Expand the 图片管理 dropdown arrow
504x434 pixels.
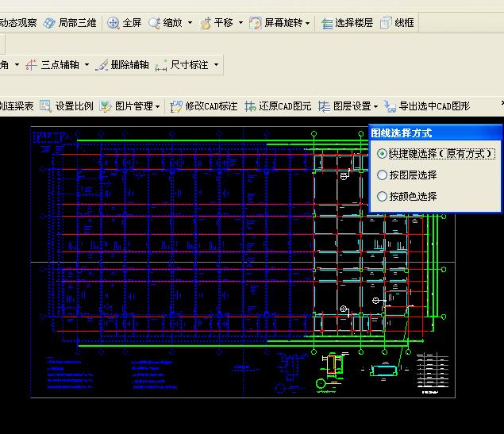point(157,106)
